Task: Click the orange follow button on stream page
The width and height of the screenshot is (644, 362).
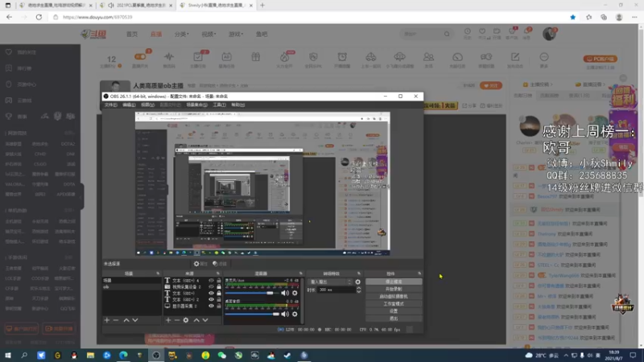Action: tap(491, 86)
